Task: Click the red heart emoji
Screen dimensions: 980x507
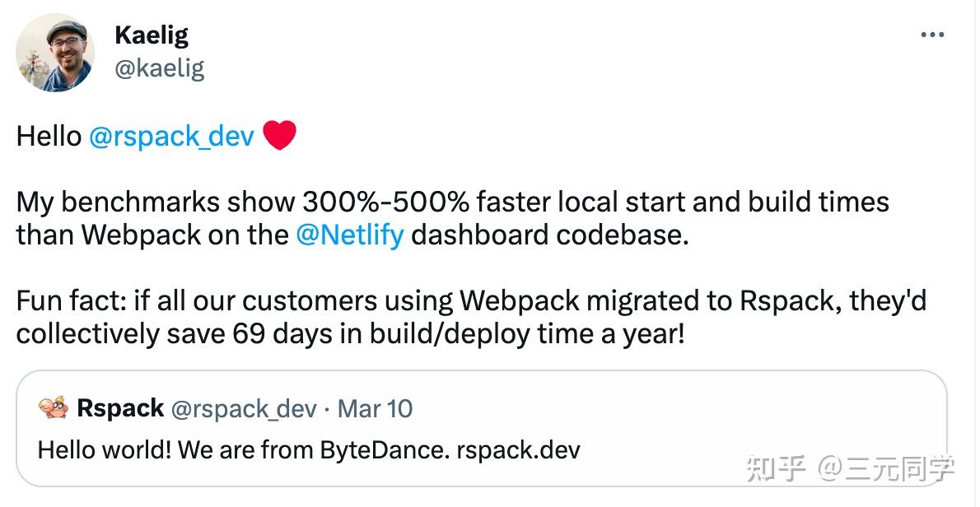Action: click(x=281, y=136)
